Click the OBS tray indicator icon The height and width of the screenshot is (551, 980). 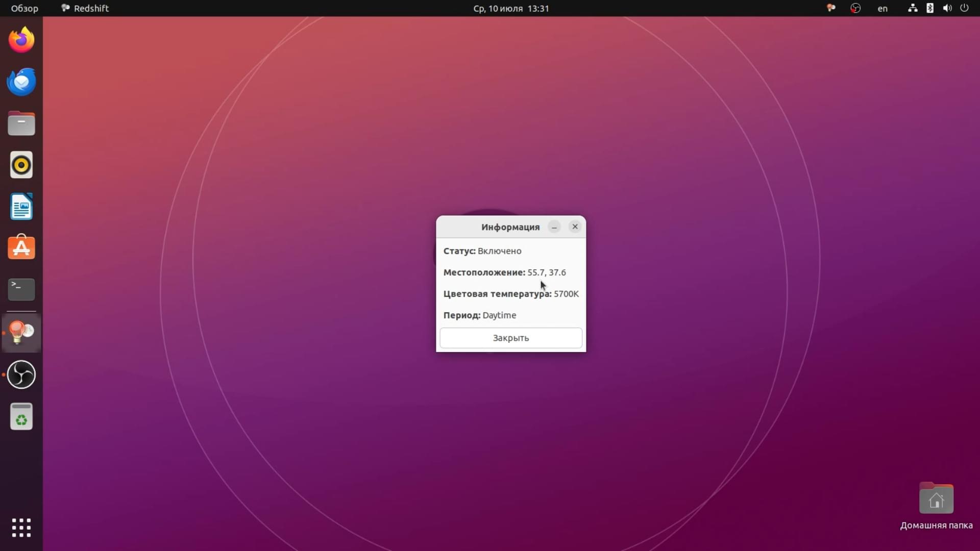click(x=855, y=8)
